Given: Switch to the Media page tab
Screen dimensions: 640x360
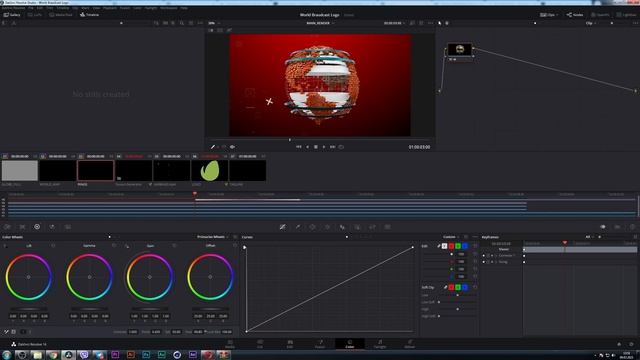Looking at the screenshot, I should point(230,344).
